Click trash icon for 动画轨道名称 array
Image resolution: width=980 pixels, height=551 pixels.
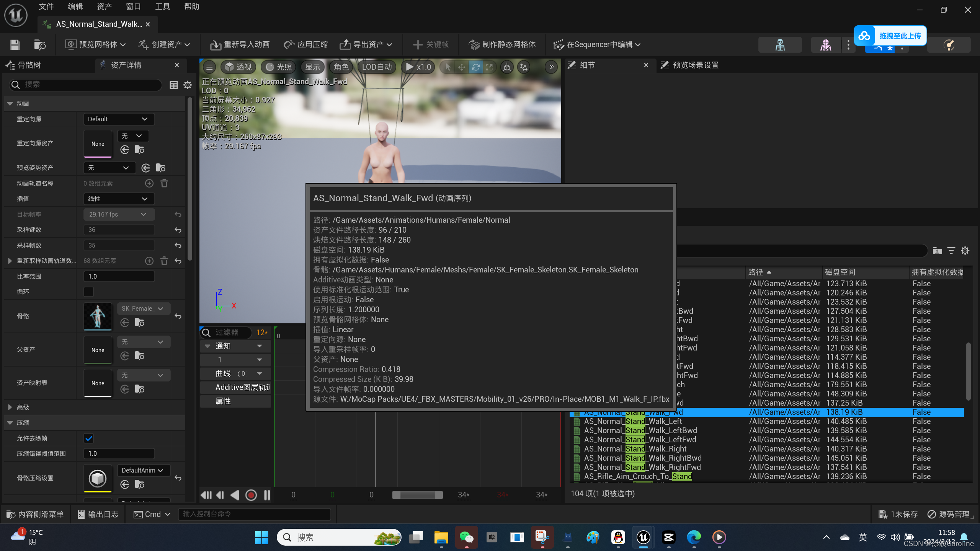coord(164,183)
